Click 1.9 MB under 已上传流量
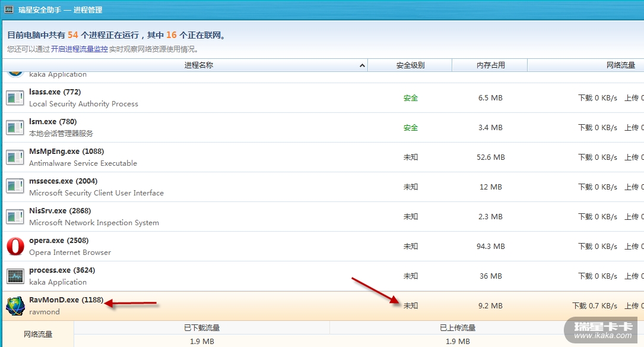The image size is (644, 347). tap(458, 341)
